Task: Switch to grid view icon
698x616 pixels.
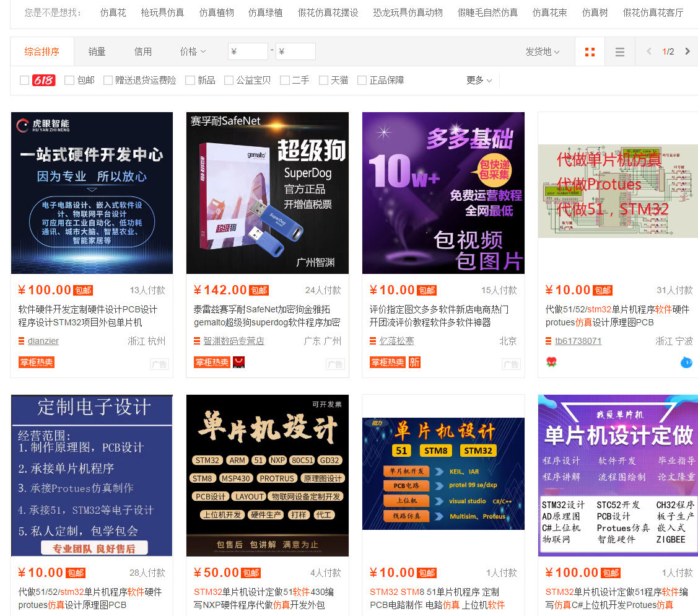Action: pyautogui.click(x=590, y=52)
